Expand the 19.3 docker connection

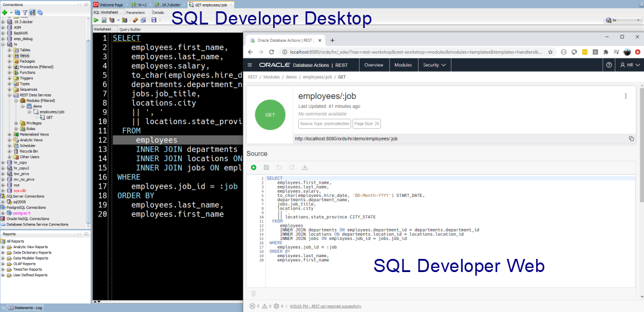(4, 22)
